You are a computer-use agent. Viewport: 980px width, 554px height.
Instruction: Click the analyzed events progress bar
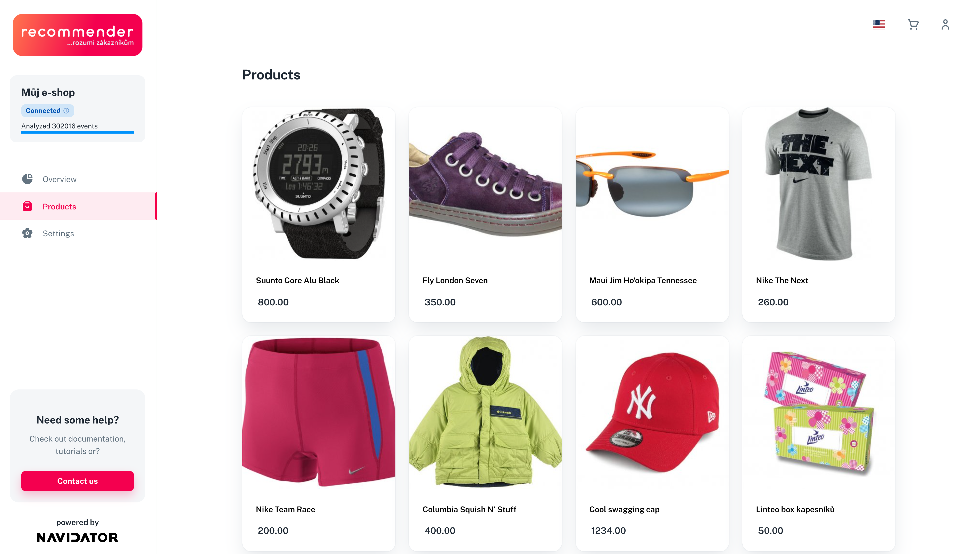pos(78,132)
